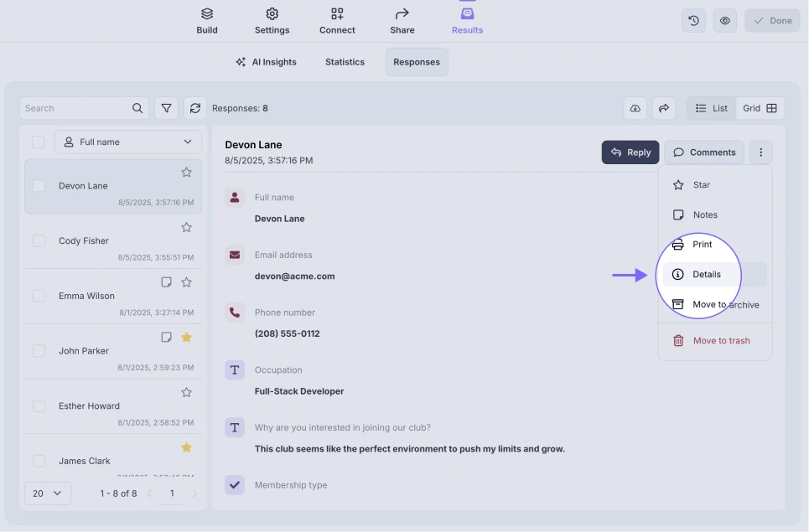Click the Search input field
This screenshot has height=532, width=809.
pyautogui.click(x=75, y=108)
